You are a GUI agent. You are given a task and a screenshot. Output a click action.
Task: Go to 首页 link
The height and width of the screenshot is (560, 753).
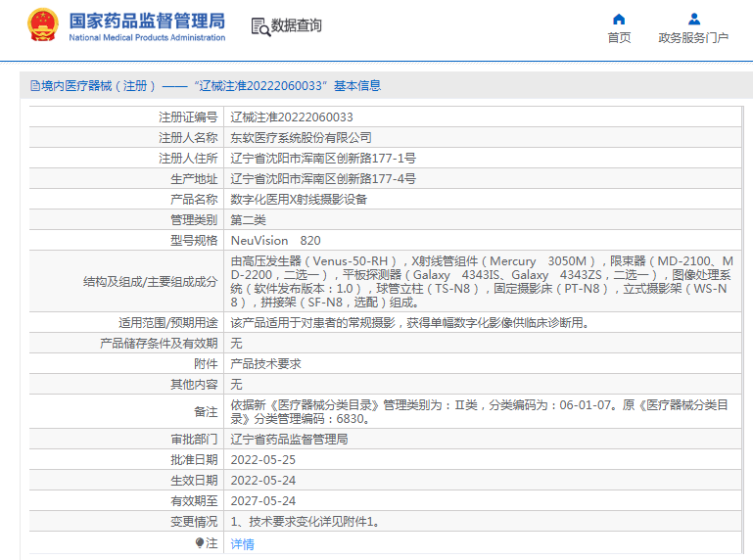pos(619,38)
